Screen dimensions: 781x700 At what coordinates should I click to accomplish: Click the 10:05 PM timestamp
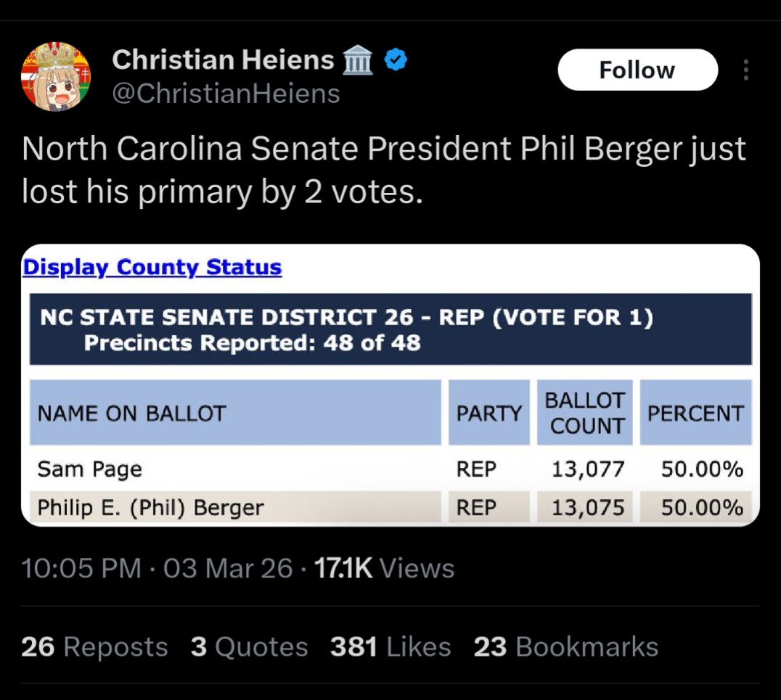click(81, 568)
